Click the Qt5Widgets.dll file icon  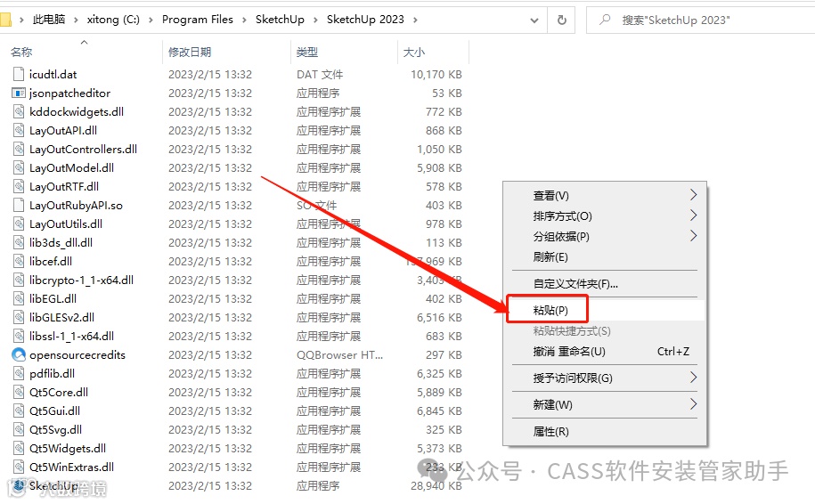pos(19,449)
